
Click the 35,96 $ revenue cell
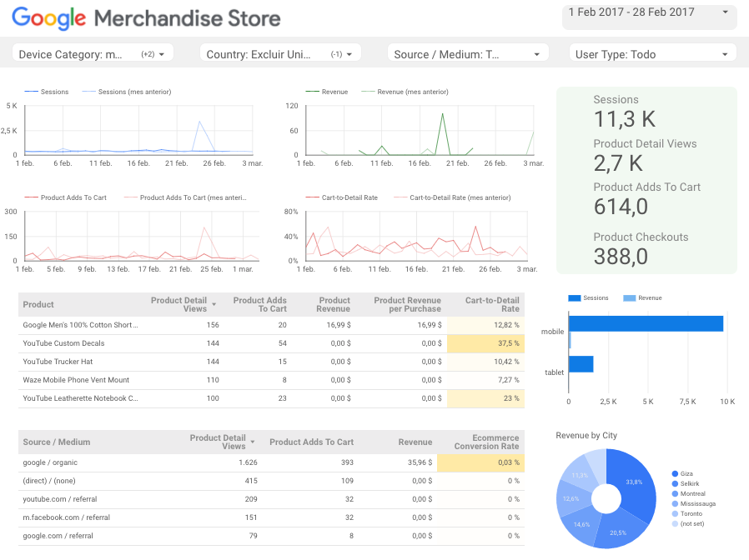coord(420,462)
